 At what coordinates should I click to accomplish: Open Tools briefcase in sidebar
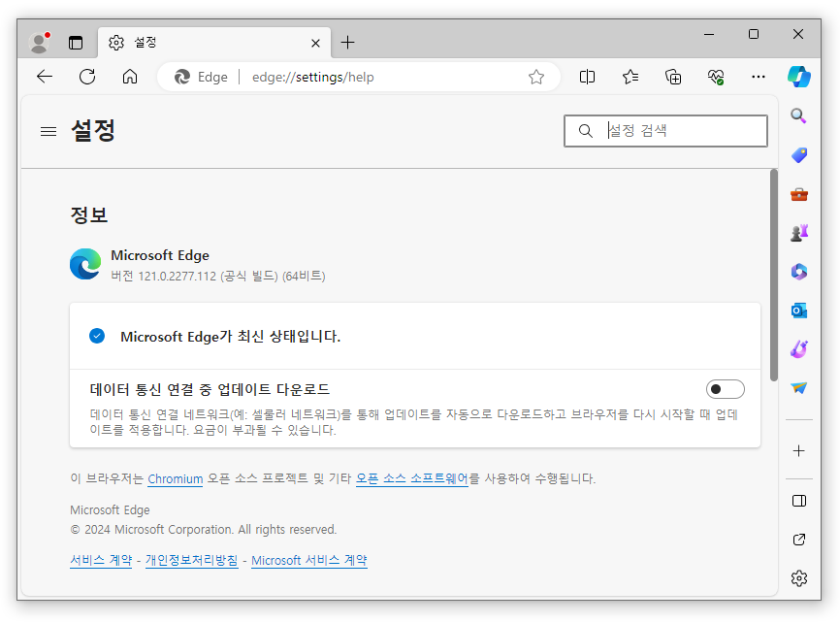point(798,194)
